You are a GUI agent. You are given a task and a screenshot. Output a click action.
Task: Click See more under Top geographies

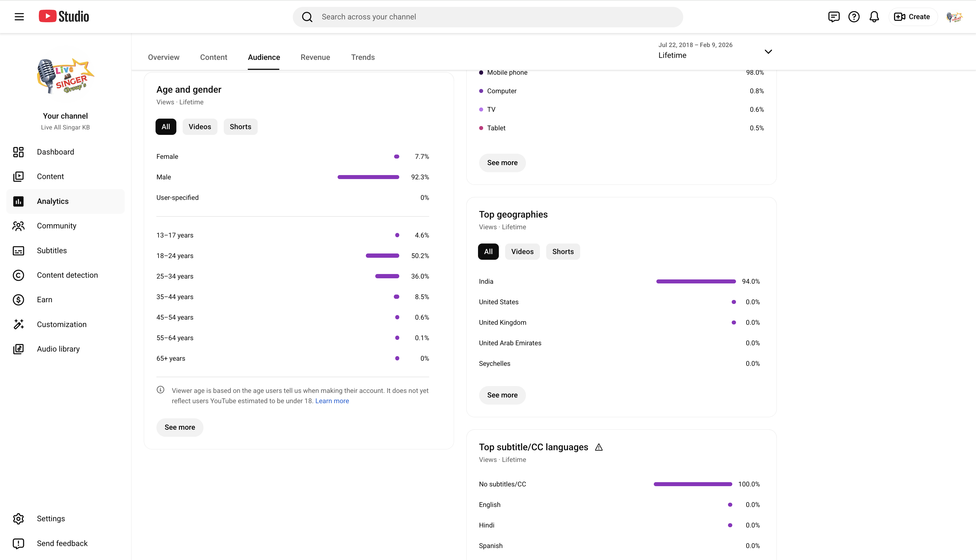(x=502, y=395)
